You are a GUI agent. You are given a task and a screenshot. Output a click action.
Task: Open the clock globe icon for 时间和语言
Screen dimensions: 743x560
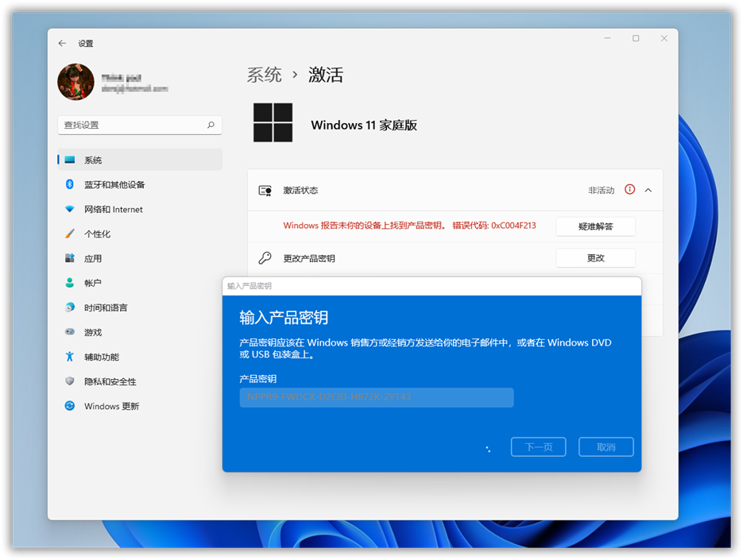[x=70, y=307]
